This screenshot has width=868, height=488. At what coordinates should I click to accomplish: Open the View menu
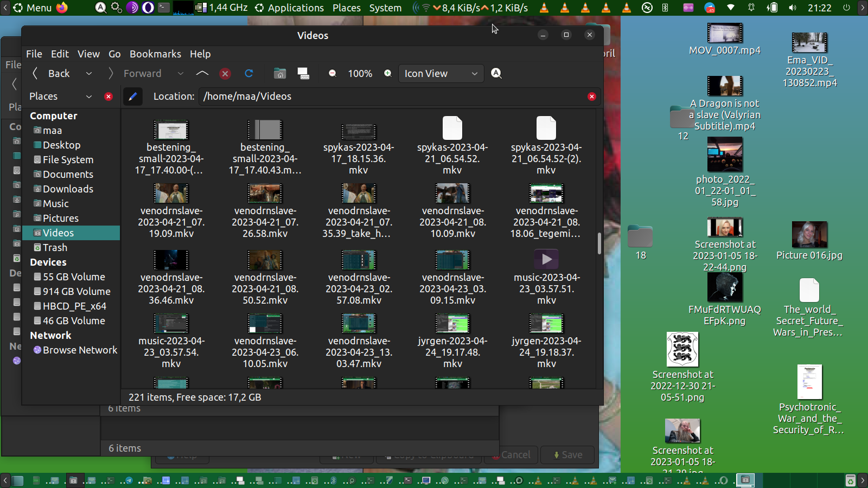[x=88, y=54]
